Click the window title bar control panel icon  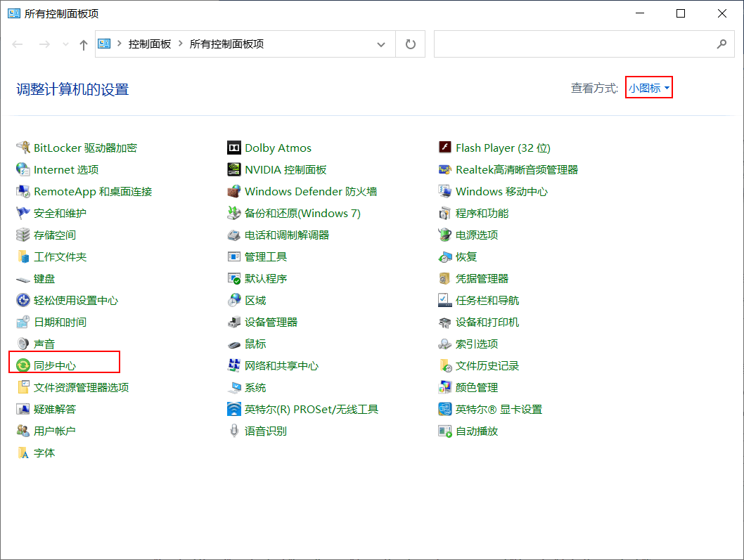[x=14, y=13]
